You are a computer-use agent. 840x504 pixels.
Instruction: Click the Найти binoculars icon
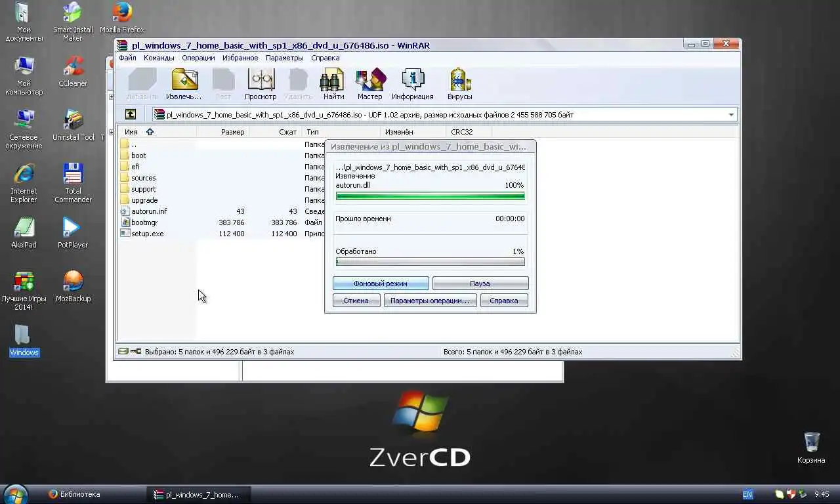tap(333, 79)
